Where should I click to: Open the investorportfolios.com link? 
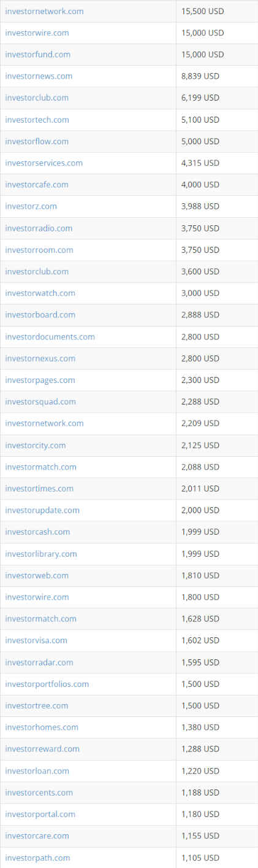coord(47,684)
